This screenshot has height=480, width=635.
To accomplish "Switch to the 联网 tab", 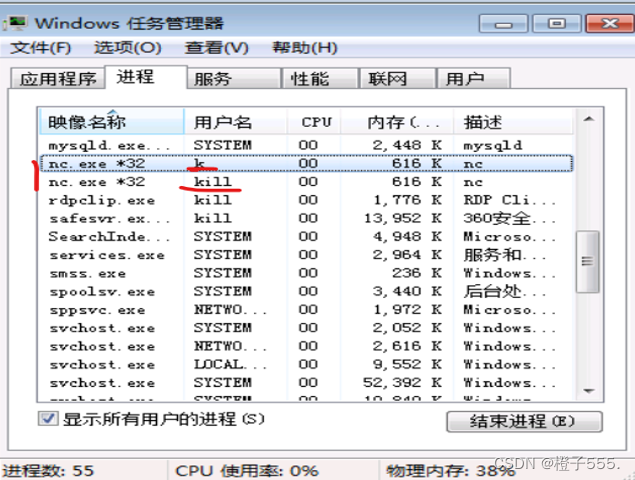I will click(398, 78).
